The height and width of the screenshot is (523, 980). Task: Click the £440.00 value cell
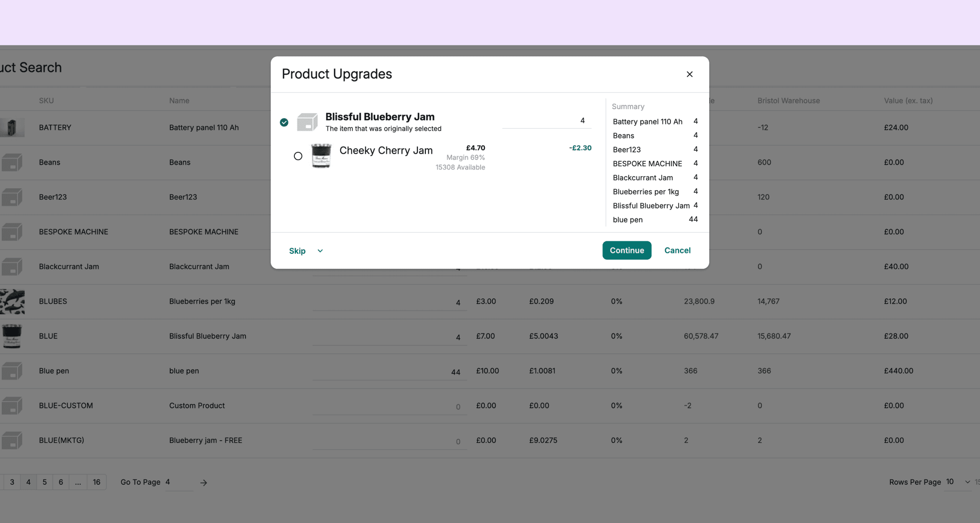click(898, 371)
